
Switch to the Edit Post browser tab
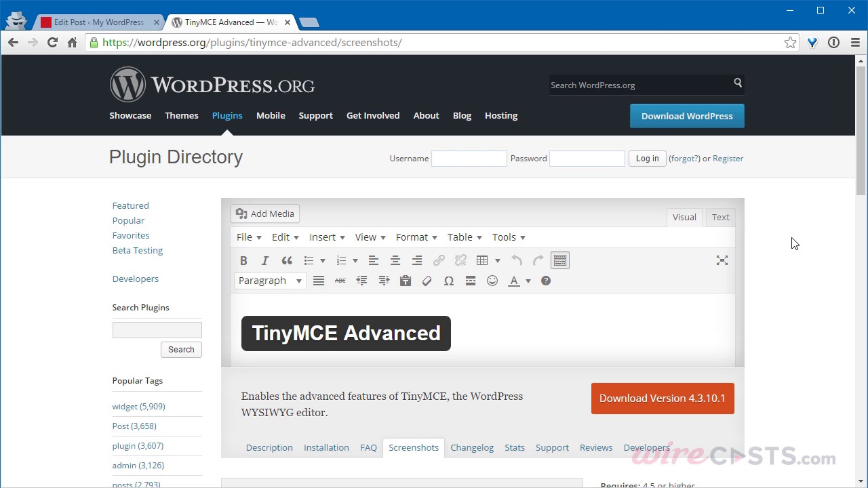click(x=99, y=22)
